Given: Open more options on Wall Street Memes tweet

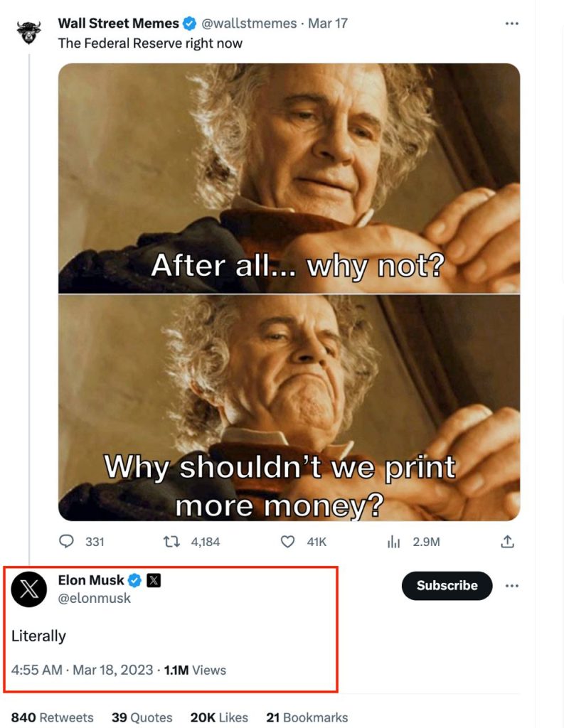Looking at the screenshot, I should click(x=511, y=23).
